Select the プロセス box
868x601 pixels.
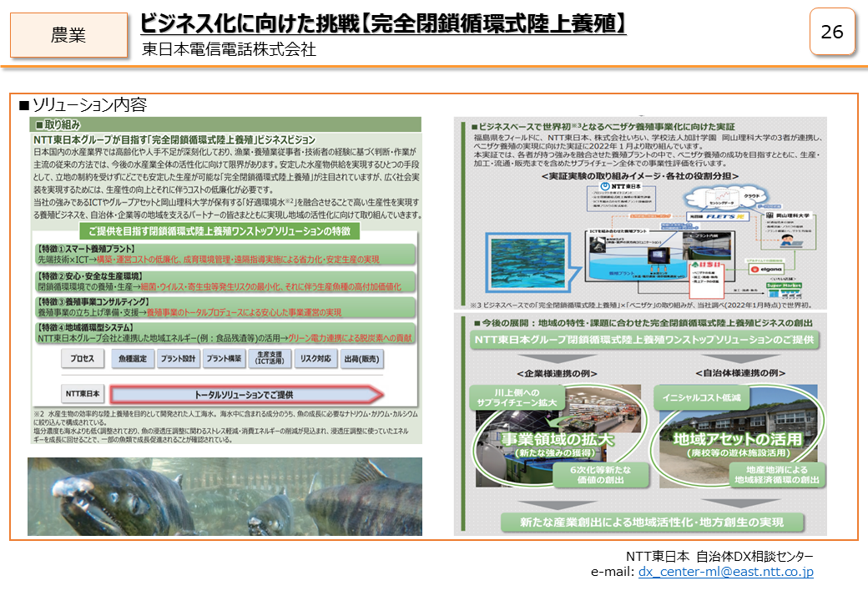[82, 359]
